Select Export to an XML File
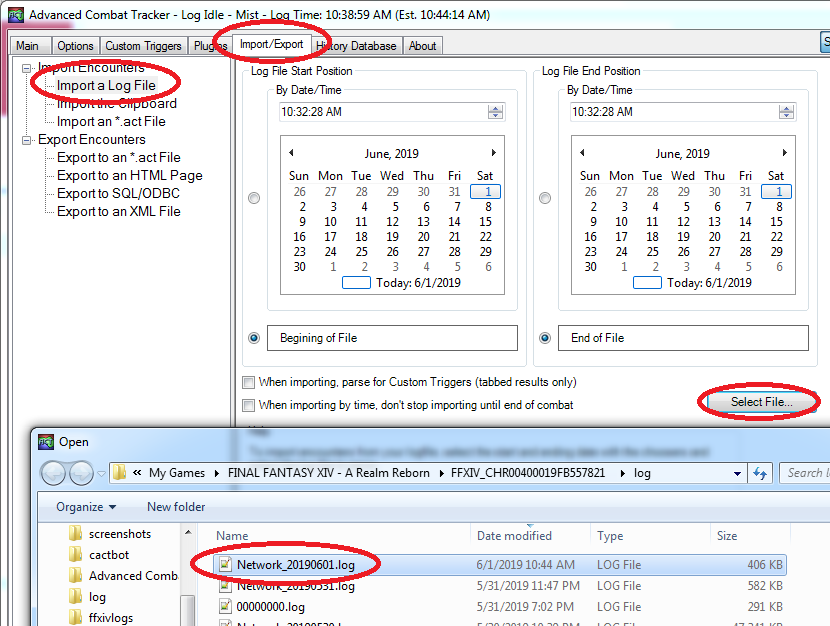The width and height of the screenshot is (830, 626). tap(119, 212)
